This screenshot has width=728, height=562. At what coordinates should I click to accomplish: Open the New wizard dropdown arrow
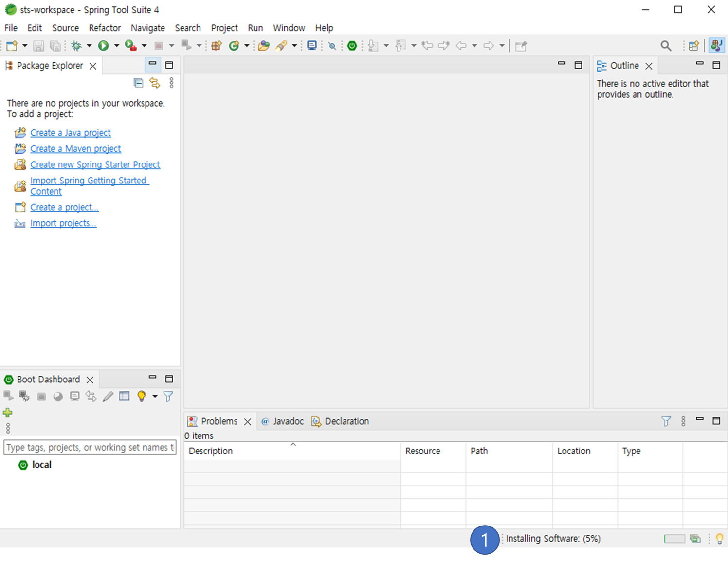click(25, 46)
